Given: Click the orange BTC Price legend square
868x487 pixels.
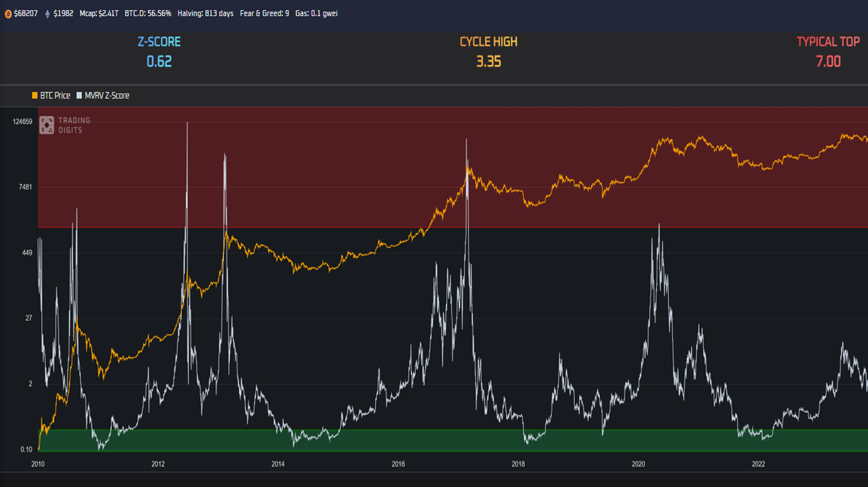Looking at the screenshot, I should [34, 96].
